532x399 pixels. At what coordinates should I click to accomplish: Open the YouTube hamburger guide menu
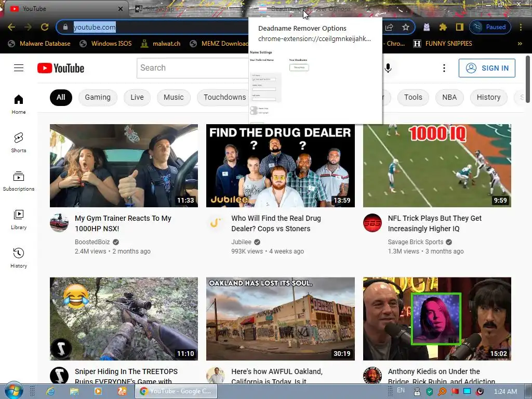tap(19, 68)
